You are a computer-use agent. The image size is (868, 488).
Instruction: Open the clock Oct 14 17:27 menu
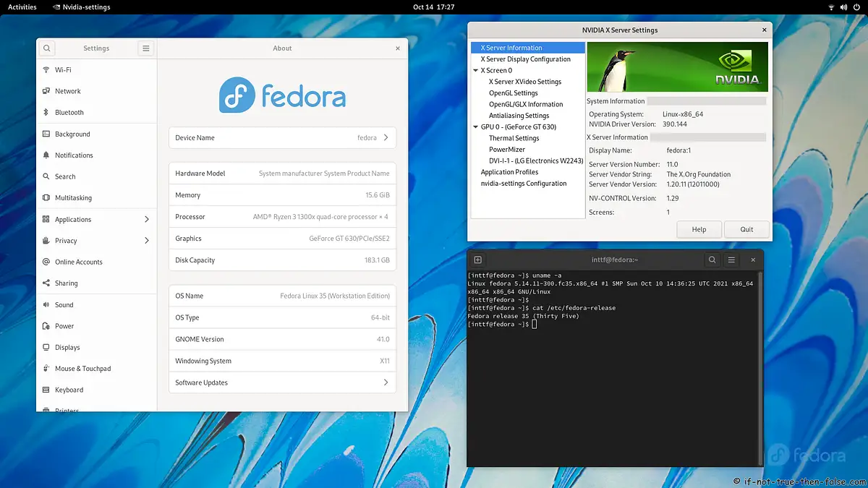pyautogui.click(x=434, y=7)
